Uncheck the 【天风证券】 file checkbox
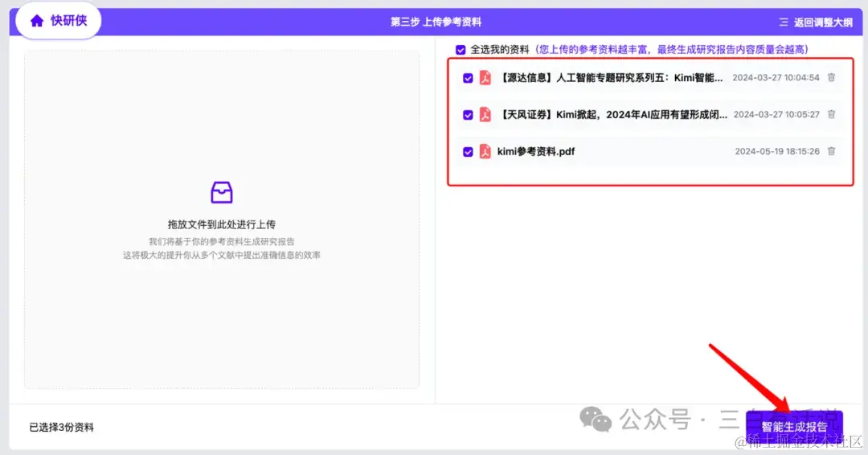868x455 pixels. coord(468,115)
